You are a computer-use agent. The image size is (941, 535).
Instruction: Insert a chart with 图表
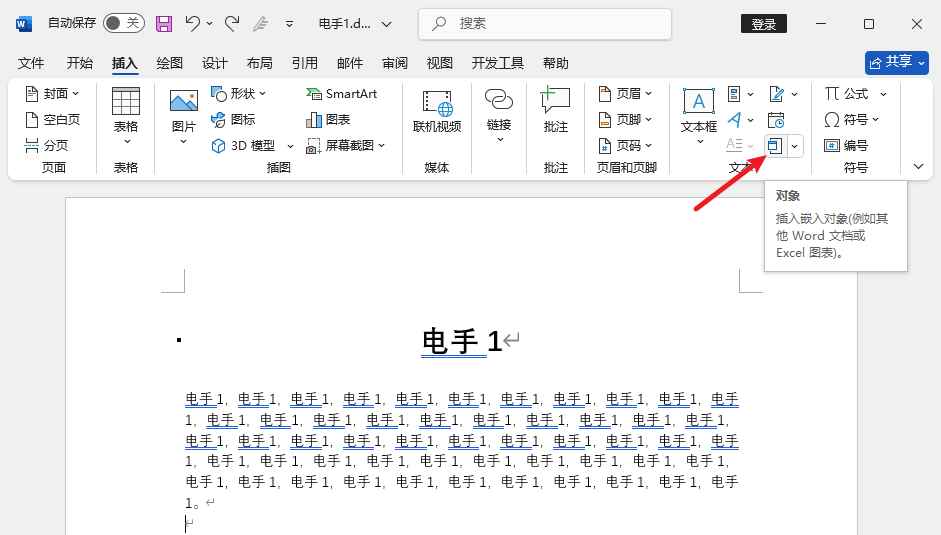click(328, 120)
